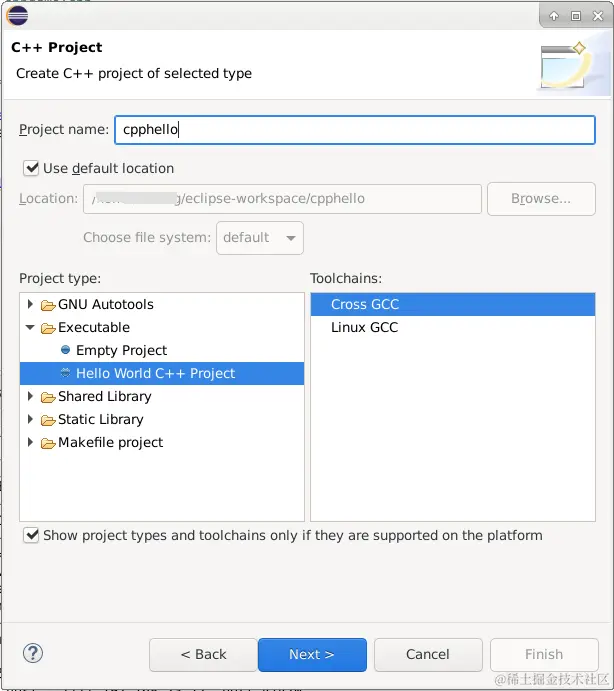The image size is (614, 691).
Task: Click the help question mark icon
Action: 32,654
